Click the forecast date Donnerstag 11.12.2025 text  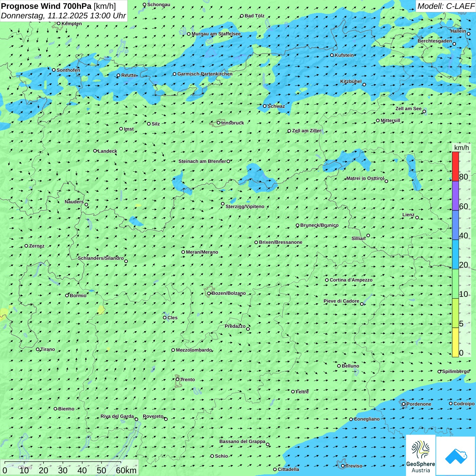(63, 16)
